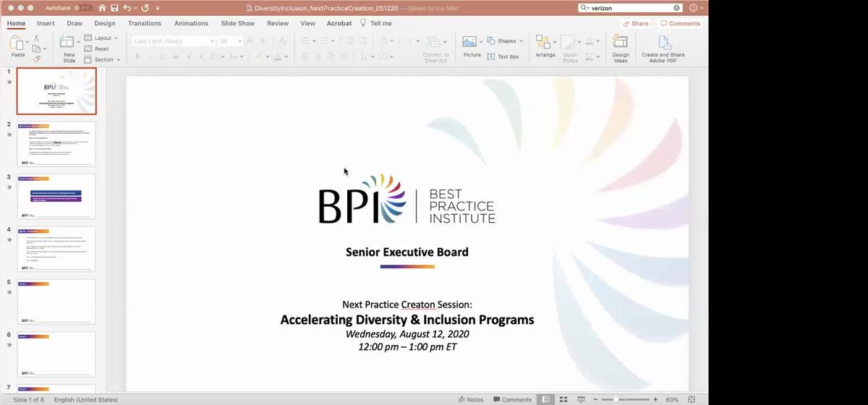Click the Paste clipboard icon
Screen dimensions: 868x405
pyautogui.click(x=17, y=44)
